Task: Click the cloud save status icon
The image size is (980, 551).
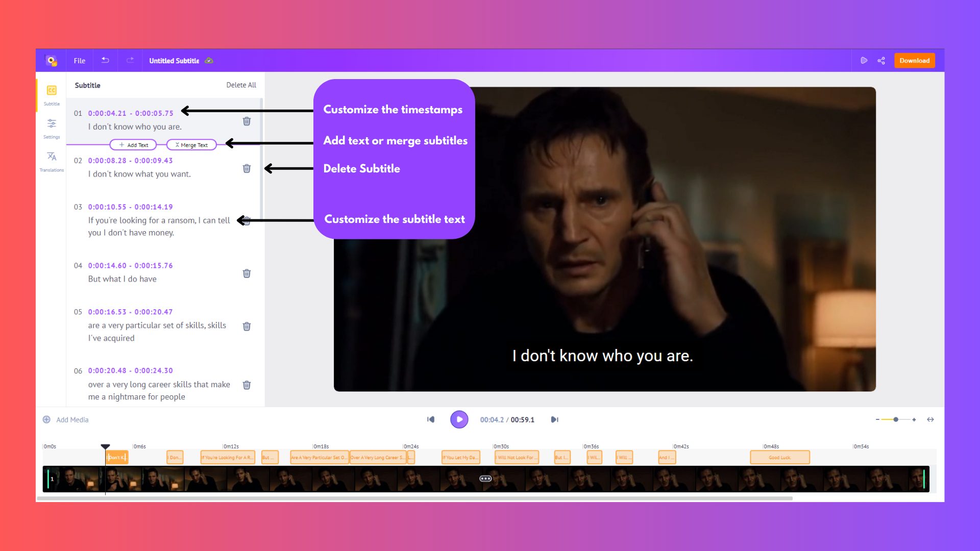Action: pyautogui.click(x=209, y=60)
